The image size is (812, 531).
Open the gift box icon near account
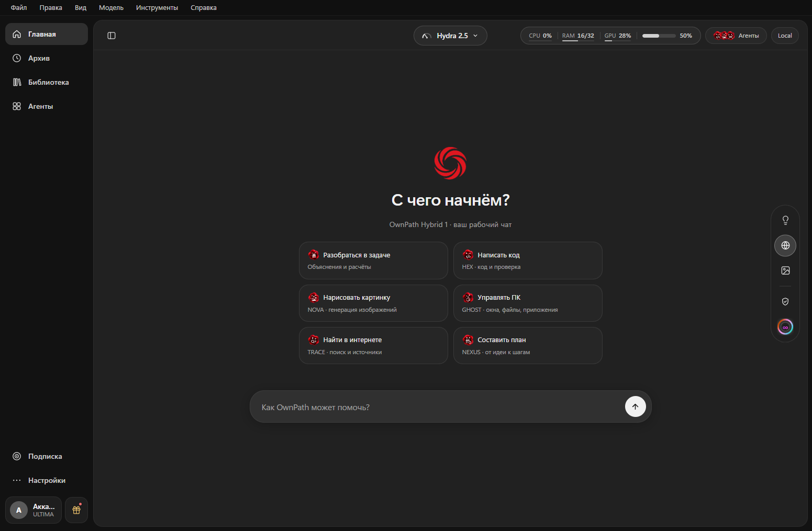pos(76,510)
